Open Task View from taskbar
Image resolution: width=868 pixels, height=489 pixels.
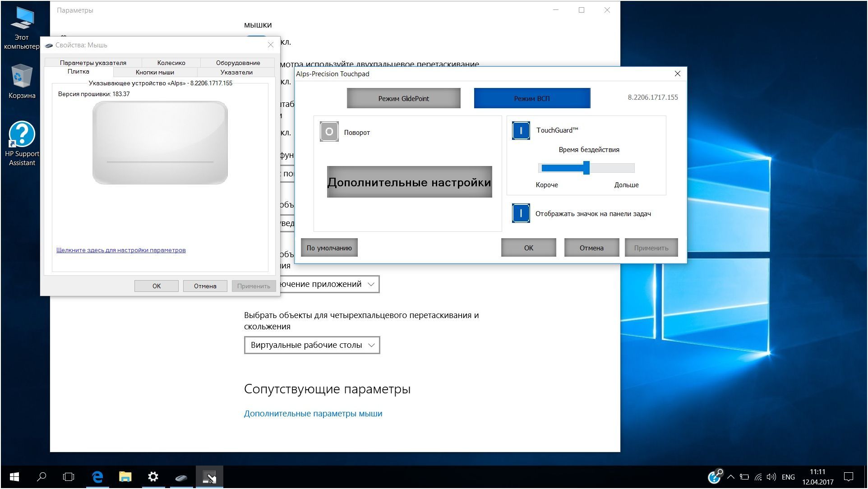pyautogui.click(x=69, y=477)
